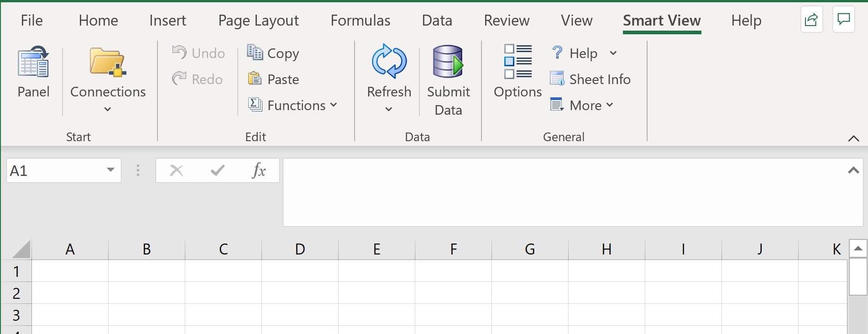Screen dimensions: 868x334
Task: Refresh the Smart View data
Action: tap(389, 71)
